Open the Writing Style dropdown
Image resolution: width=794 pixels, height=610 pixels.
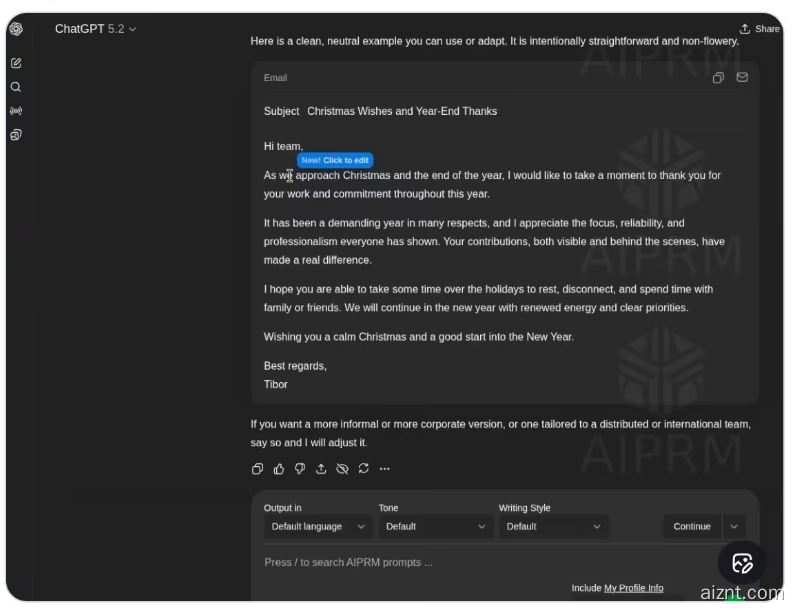coord(553,527)
